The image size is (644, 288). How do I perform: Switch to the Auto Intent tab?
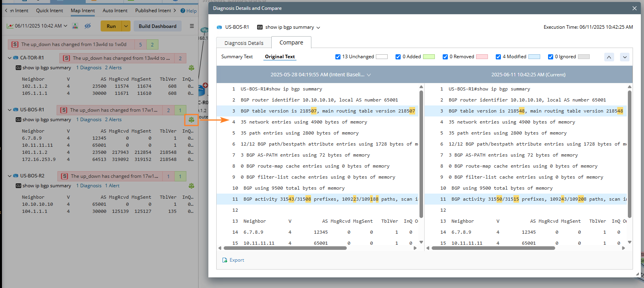tap(115, 11)
